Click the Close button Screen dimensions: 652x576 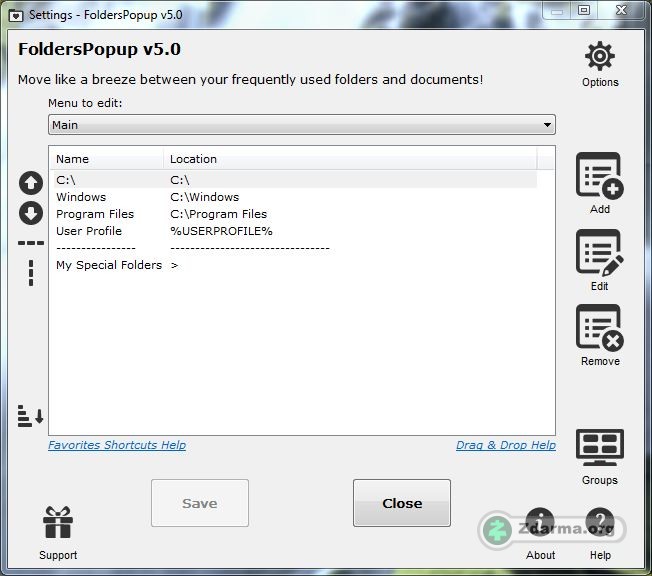[x=402, y=503]
